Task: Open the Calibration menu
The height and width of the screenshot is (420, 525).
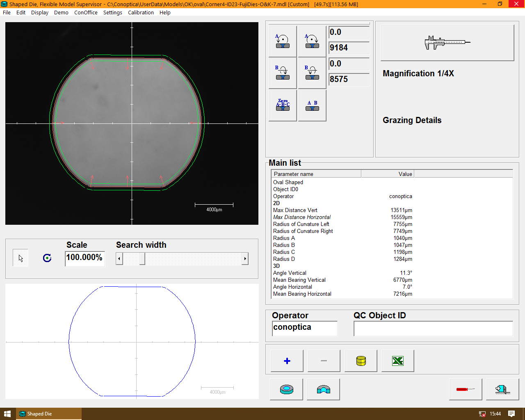Action: coord(141,12)
